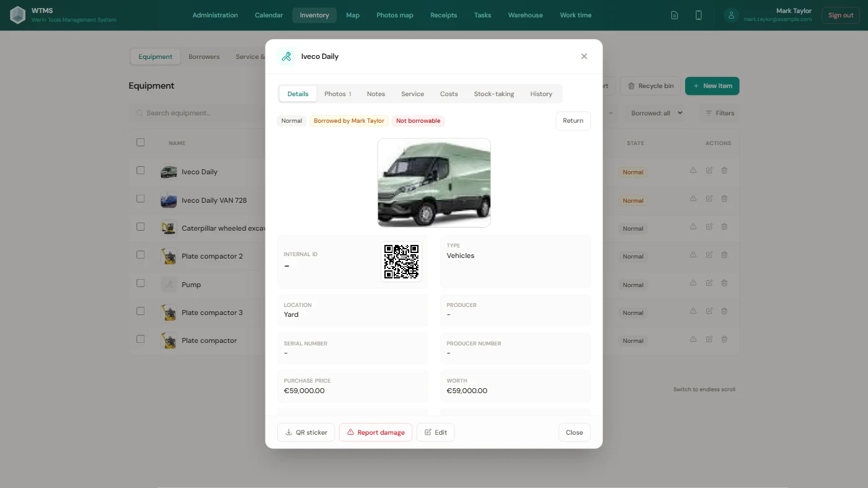Open the Recycle bin
The width and height of the screenshot is (868, 488).
point(650,86)
